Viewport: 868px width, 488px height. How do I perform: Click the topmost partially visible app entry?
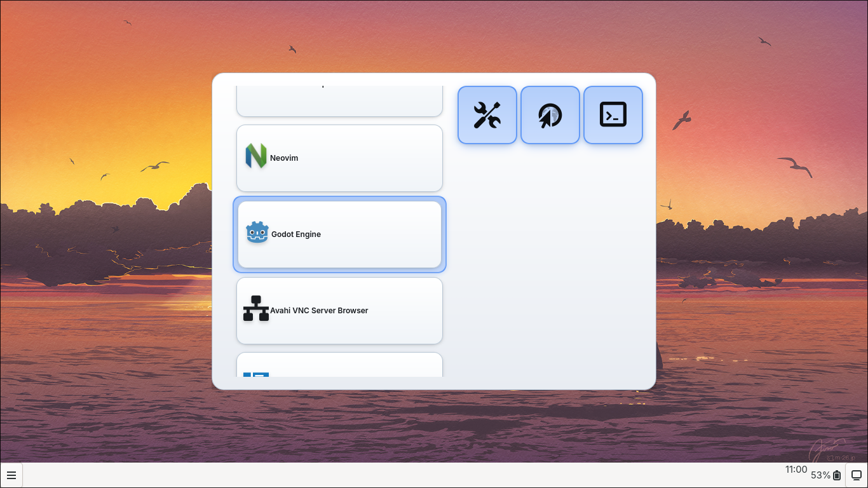pos(339,100)
